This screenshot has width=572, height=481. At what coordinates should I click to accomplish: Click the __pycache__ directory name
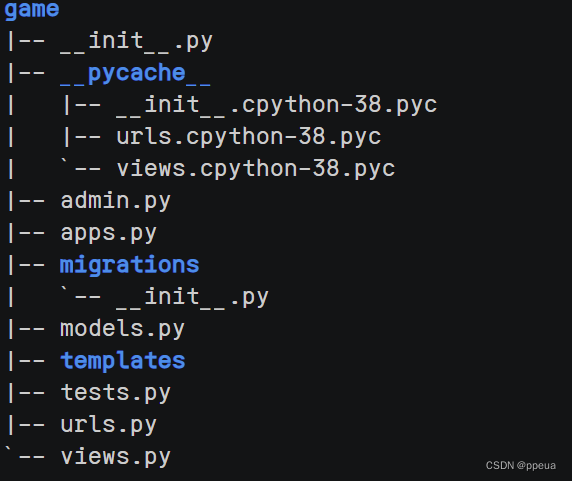pyautogui.click(x=135, y=74)
